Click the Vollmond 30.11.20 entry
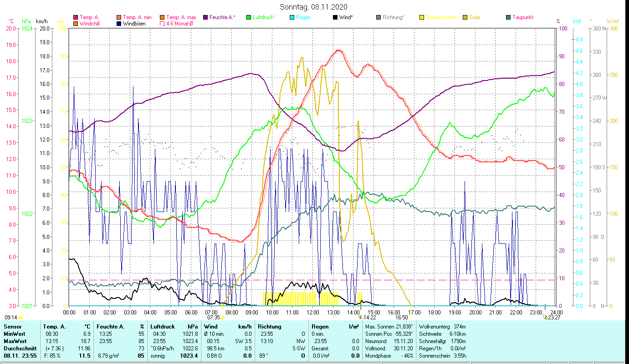 [389, 349]
